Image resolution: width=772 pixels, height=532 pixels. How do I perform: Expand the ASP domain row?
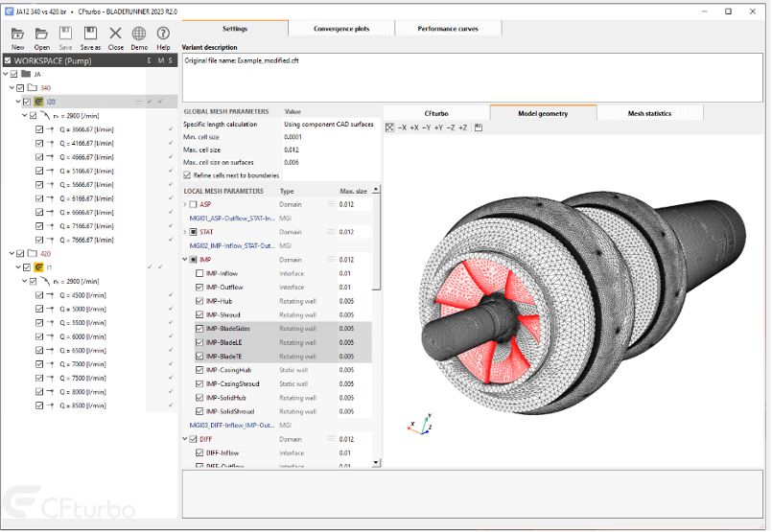[185, 204]
